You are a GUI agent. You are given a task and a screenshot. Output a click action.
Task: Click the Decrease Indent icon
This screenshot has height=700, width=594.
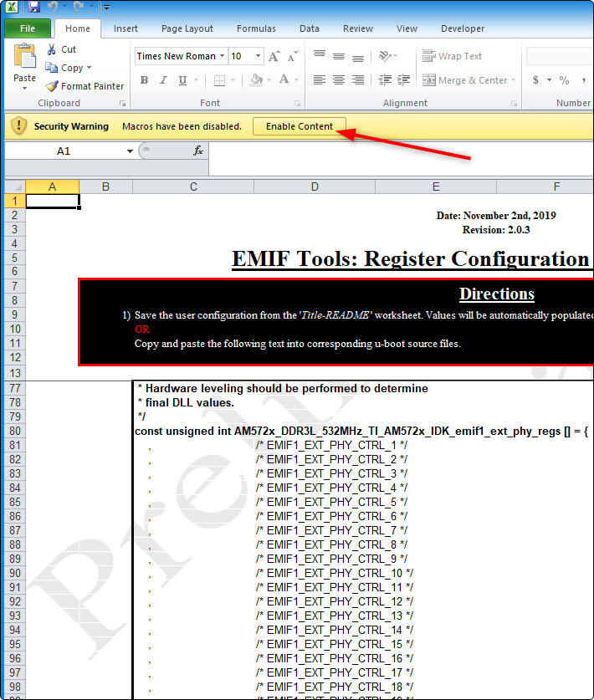coord(385,80)
